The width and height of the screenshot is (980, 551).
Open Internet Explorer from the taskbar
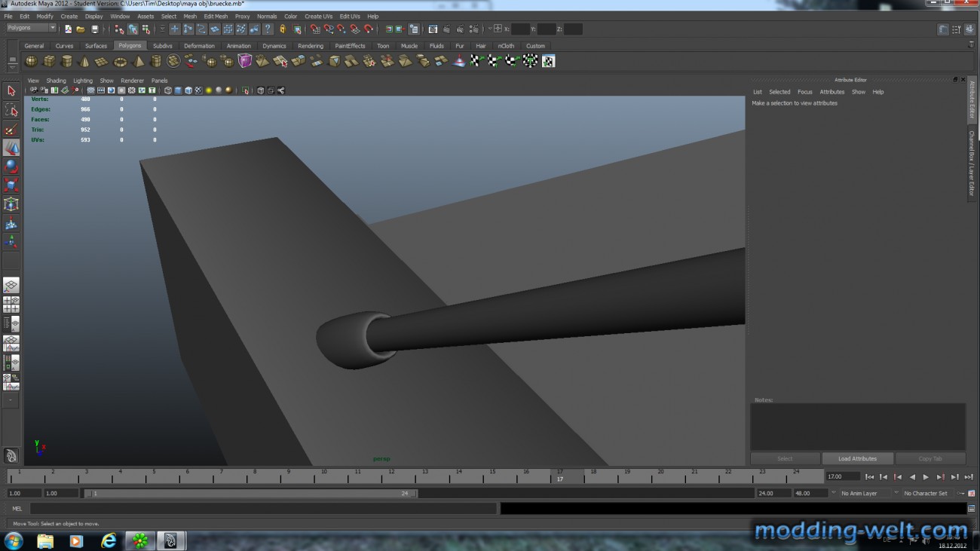pos(109,540)
